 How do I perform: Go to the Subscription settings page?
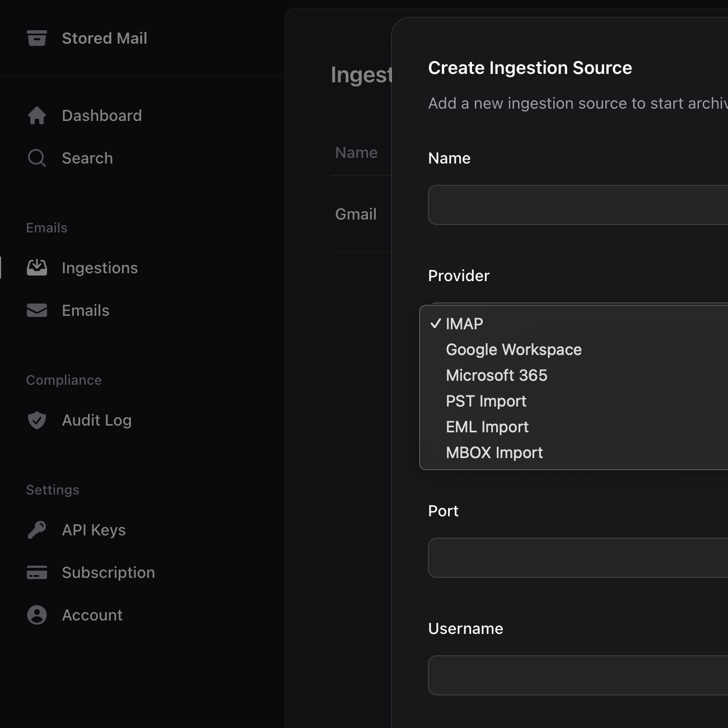click(x=108, y=572)
